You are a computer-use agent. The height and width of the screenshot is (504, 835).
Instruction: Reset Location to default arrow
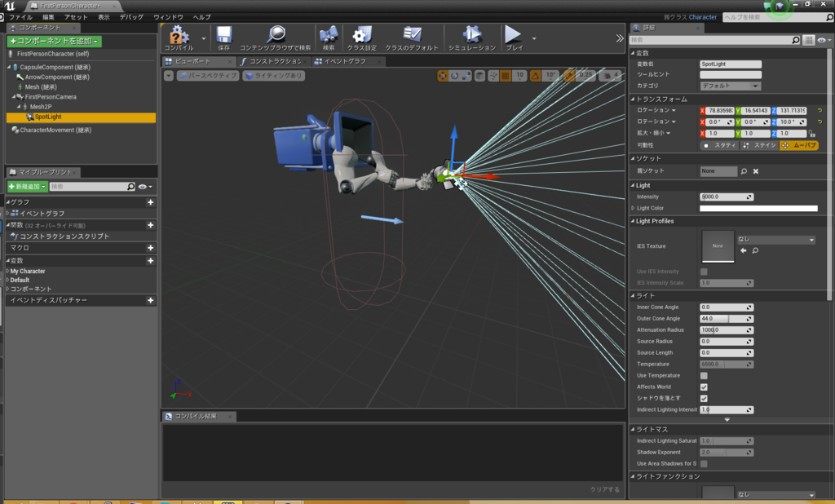tap(820, 110)
